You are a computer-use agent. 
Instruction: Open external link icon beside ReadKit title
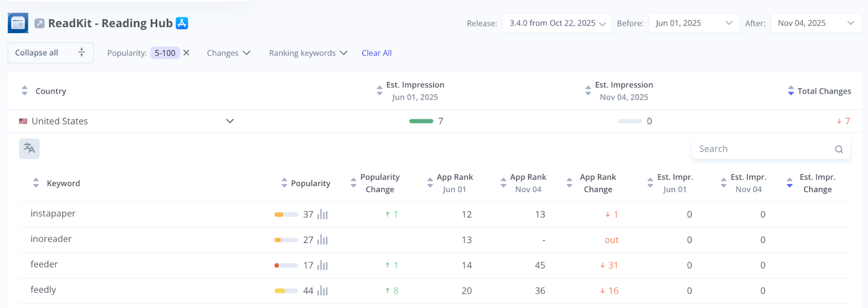(40, 23)
